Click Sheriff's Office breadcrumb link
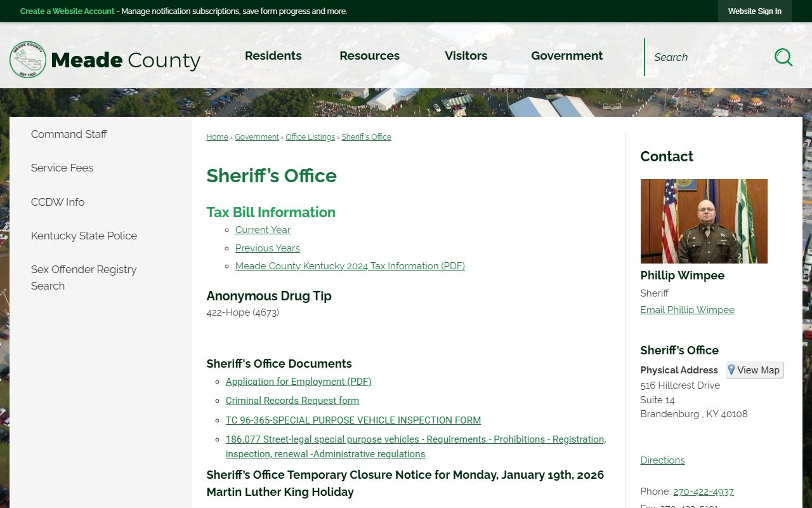The height and width of the screenshot is (508, 812). point(367,137)
